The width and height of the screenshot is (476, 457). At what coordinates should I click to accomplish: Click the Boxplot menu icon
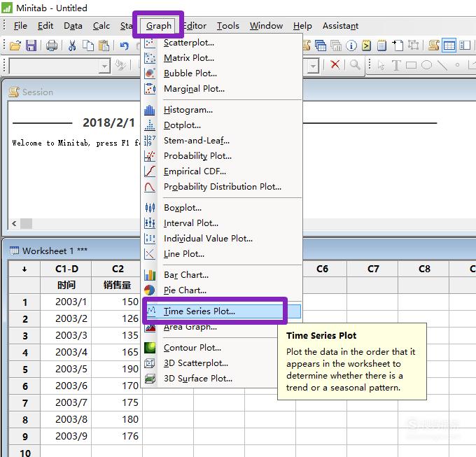click(x=150, y=208)
